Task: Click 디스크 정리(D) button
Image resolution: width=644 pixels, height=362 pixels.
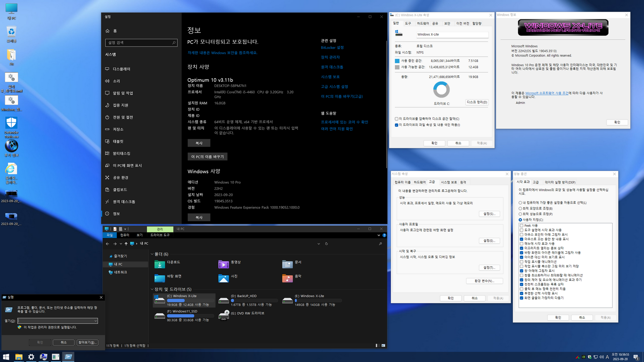Action: pyautogui.click(x=477, y=102)
